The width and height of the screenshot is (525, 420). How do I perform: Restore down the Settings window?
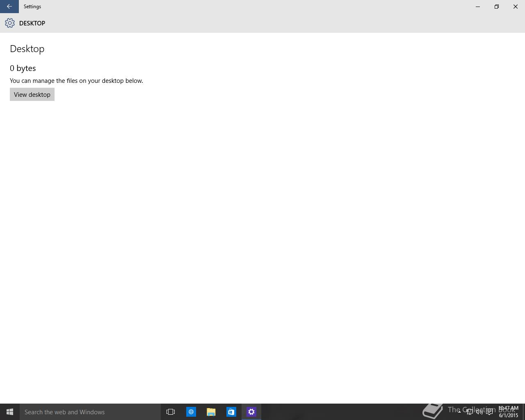[497, 7]
